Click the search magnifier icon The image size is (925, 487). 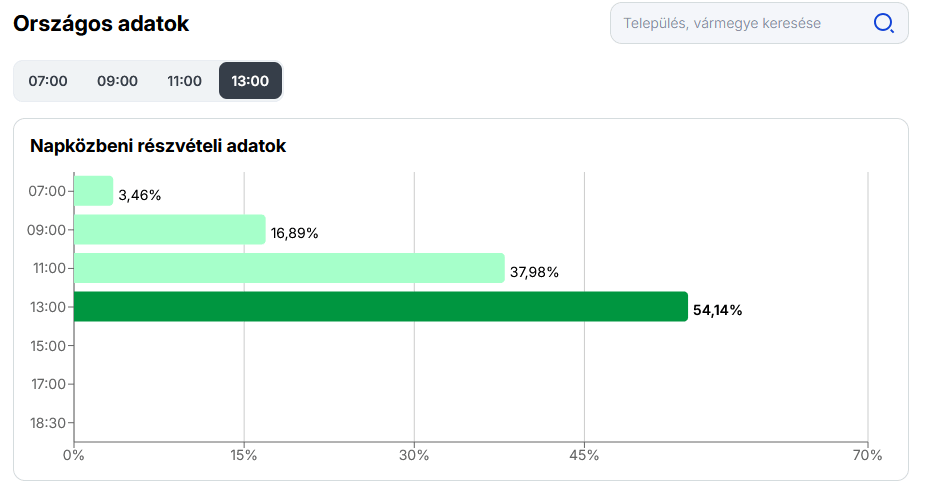pyautogui.click(x=883, y=23)
